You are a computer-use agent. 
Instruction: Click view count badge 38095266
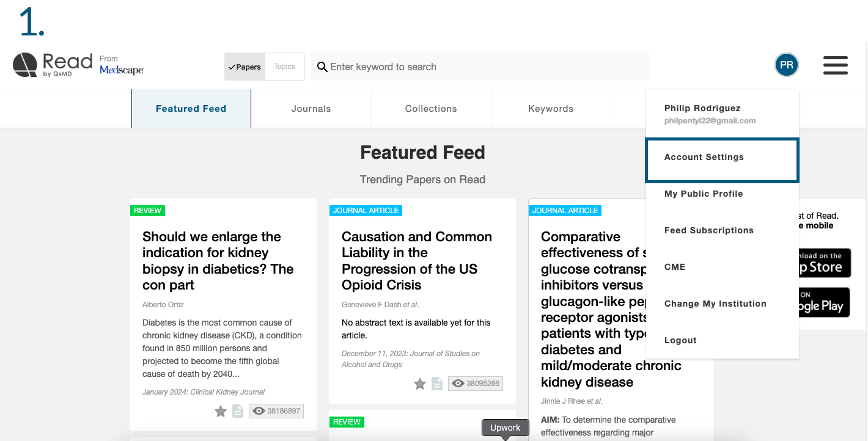476,384
